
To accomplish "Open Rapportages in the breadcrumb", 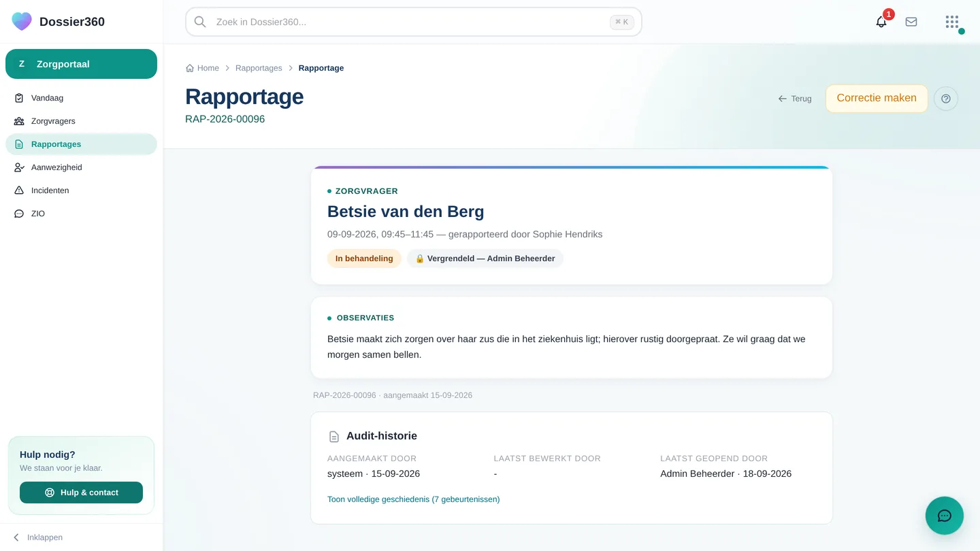I will click(259, 68).
